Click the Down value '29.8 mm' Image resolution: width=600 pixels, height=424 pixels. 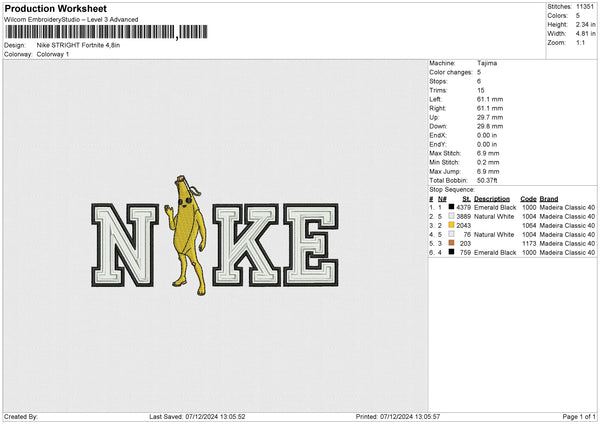(490, 126)
